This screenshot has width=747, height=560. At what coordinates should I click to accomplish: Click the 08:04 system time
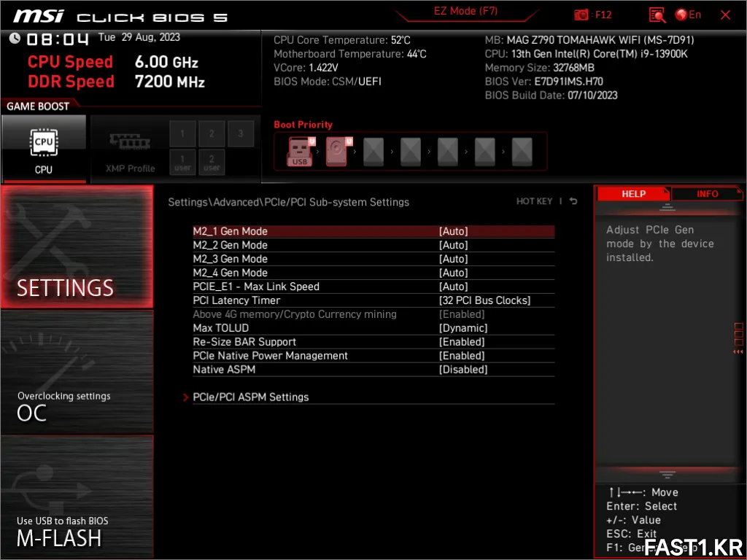tap(57, 39)
